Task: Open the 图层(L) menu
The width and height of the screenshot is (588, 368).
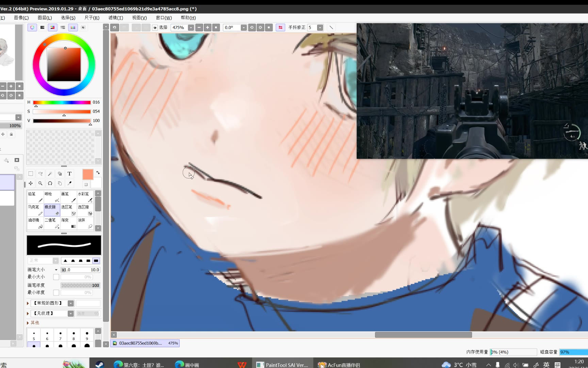Action: tap(45, 18)
